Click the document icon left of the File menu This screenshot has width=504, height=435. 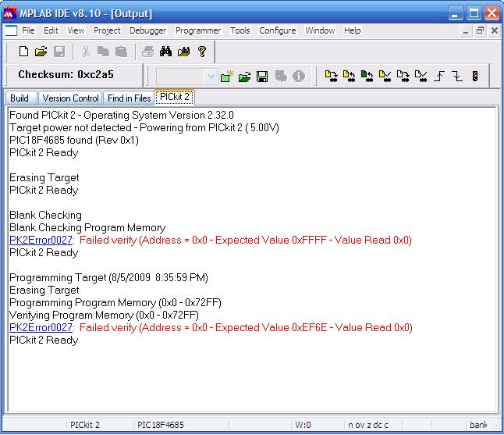click(x=11, y=30)
